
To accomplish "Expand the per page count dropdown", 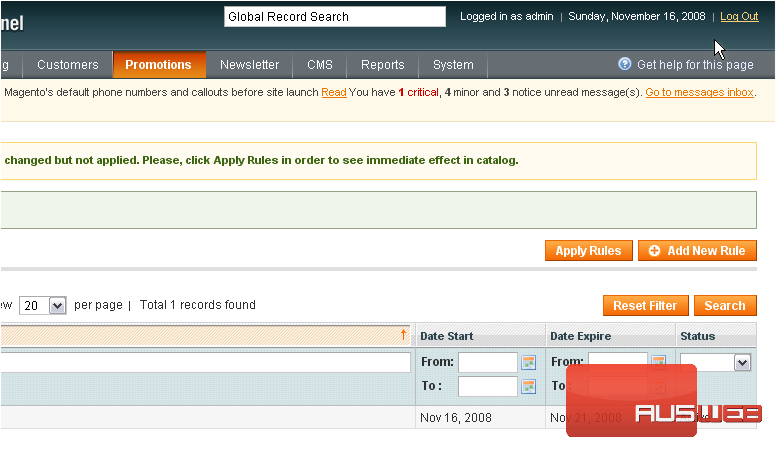I will (56, 306).
